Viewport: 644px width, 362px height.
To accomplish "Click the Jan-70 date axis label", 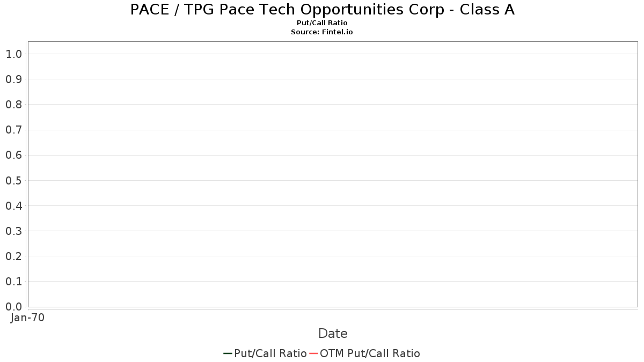I will pos(27,317).
